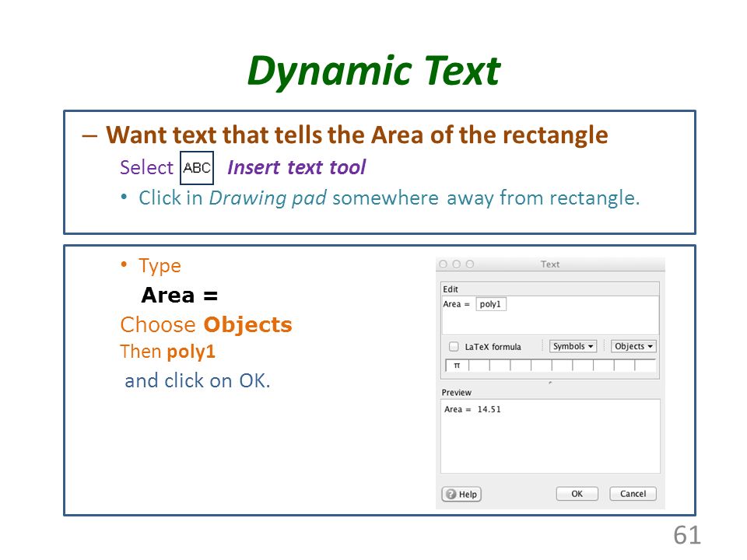Screen dimensions: 747x560
Task: Open the Objects dropdown
Action: (633, 346)
